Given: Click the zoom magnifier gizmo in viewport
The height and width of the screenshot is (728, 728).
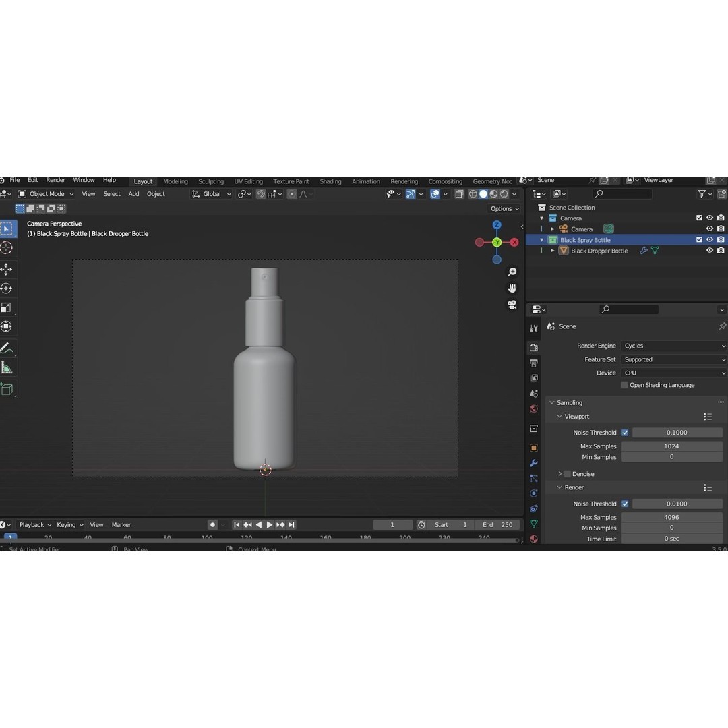Looking at the screenshot, I should 512,272.
